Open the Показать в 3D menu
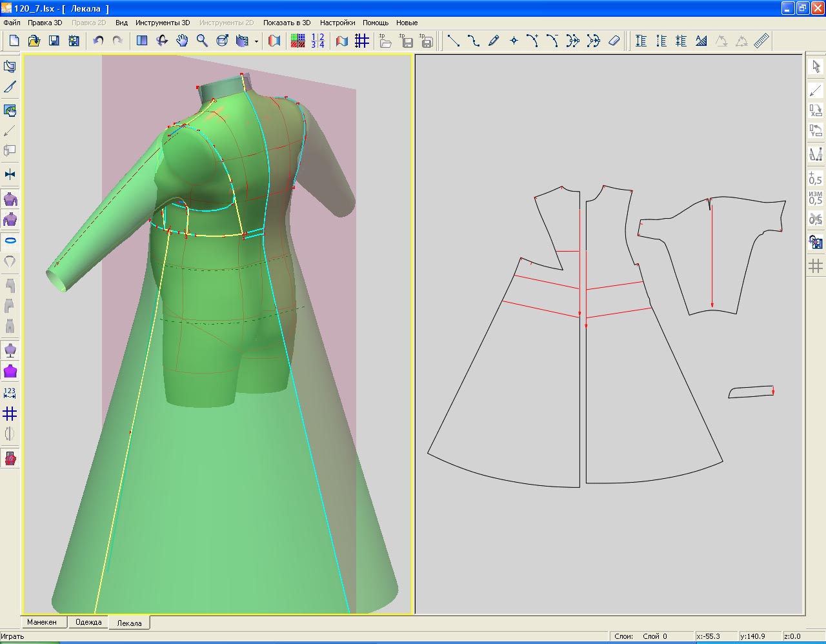Screen dimensions: 826x644 (x=287, y=23)
